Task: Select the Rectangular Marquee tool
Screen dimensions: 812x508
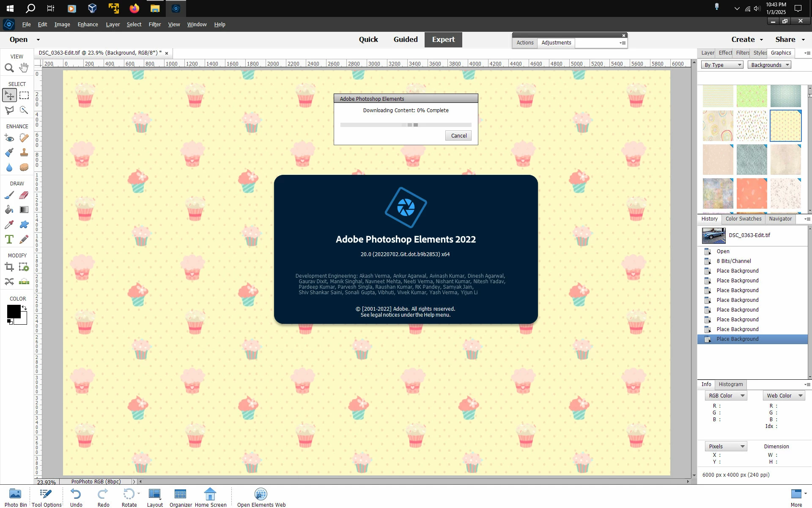Action: click(x=24, y=95)
